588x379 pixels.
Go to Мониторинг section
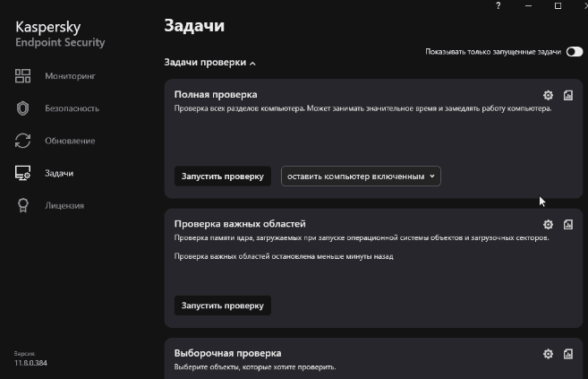coord(70,76)
